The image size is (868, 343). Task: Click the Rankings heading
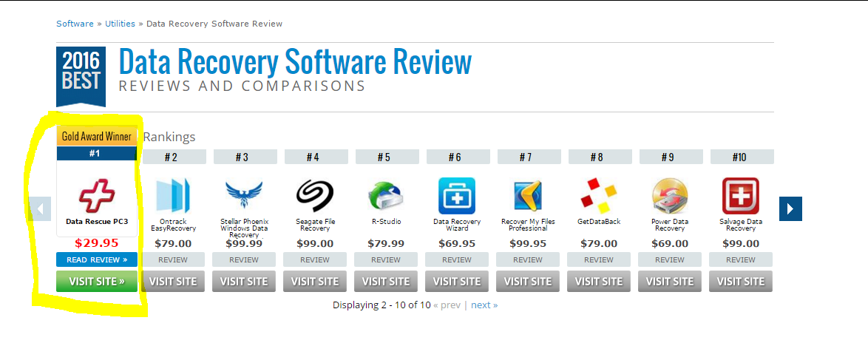pos(169,137)
